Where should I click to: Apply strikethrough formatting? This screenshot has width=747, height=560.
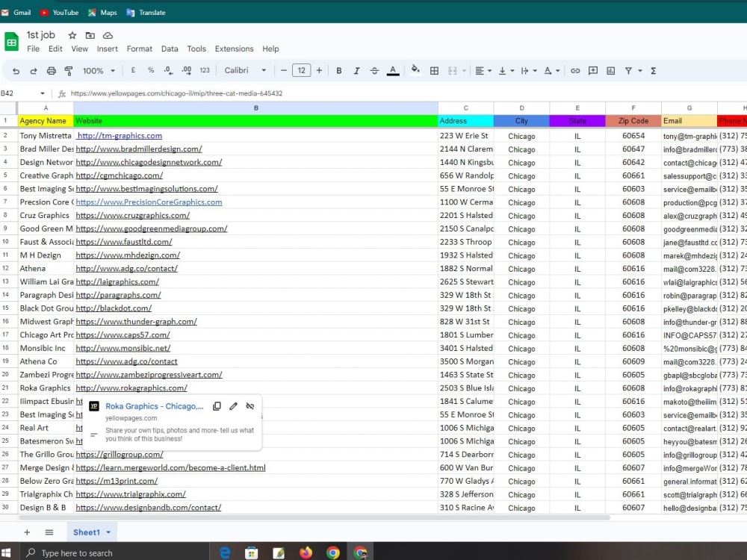click(x=373, y=70)
